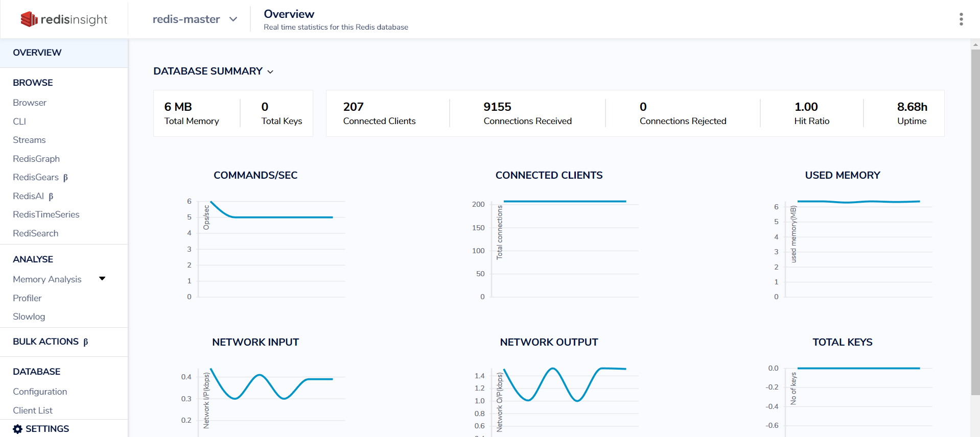Click the Database section heading
The height and width of the screenshot is (437, 980).
36,372
